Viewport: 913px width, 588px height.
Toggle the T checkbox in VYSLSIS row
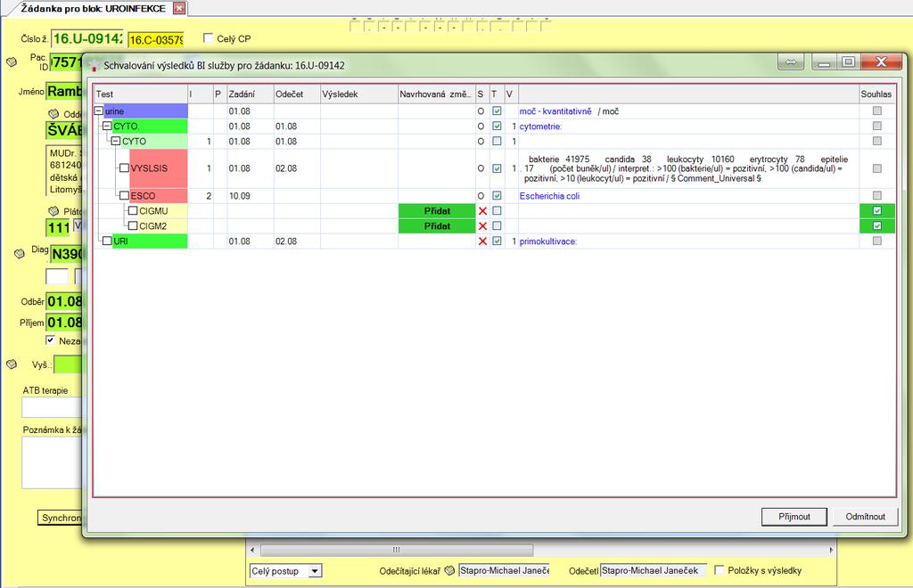coord(497,168)
